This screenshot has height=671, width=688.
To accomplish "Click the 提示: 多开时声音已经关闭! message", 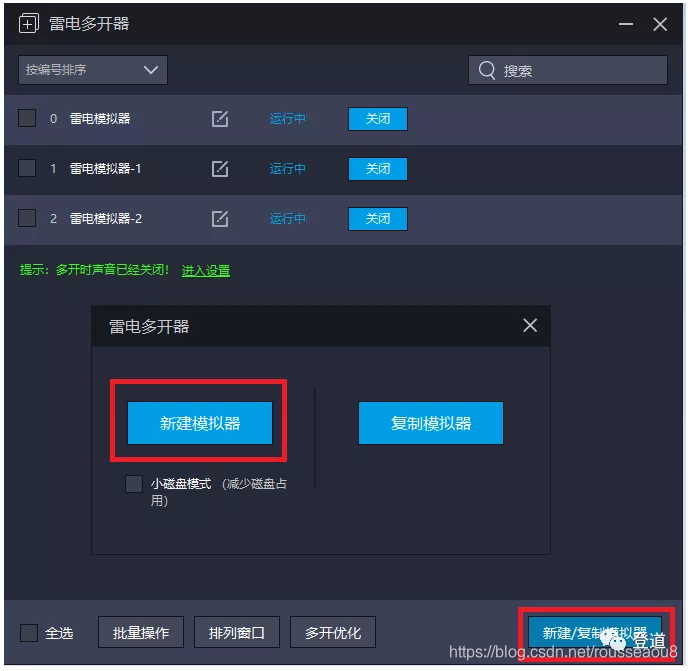I will point(94,270).
